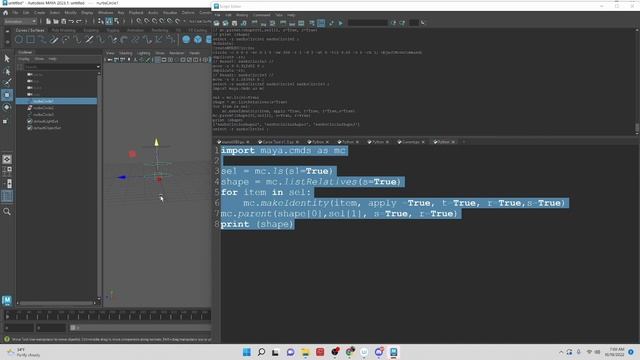The width and height of the screenshot is (640, 360).
Task: Save the script from Script Editor toolbar
Action: click(234, 23)
